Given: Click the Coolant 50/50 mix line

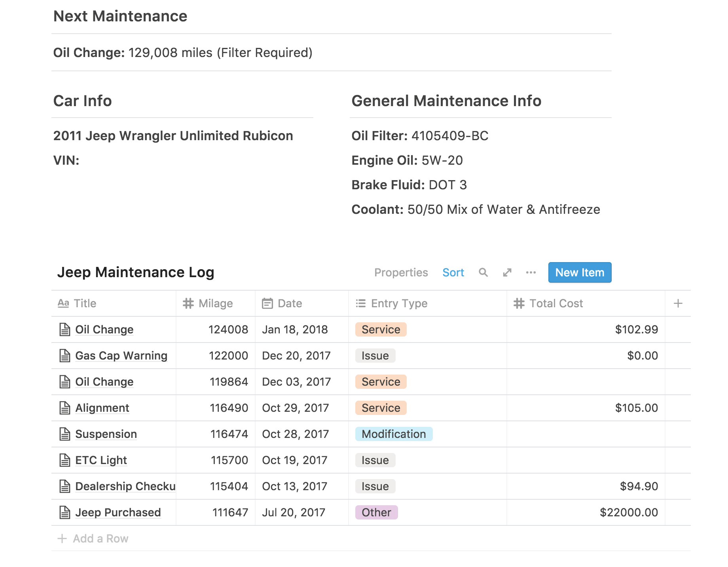Looking at the screenshot, I should click(476, 209).
